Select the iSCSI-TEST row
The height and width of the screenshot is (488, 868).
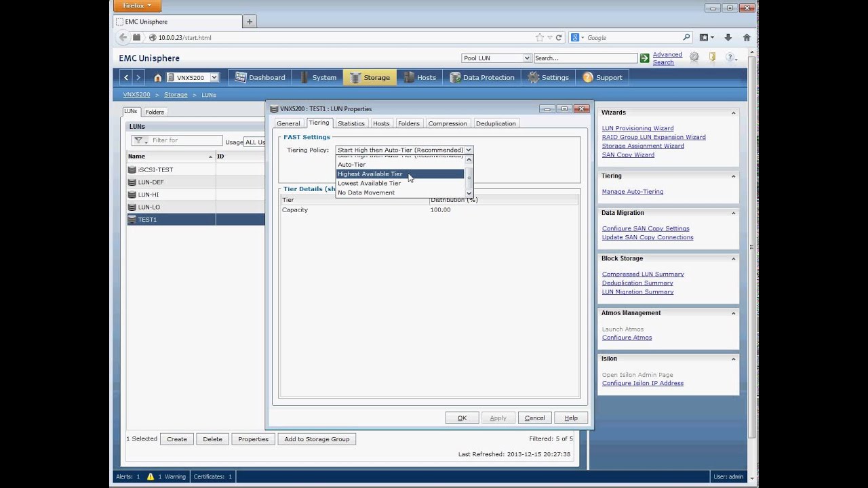click(x=196, y=170)
